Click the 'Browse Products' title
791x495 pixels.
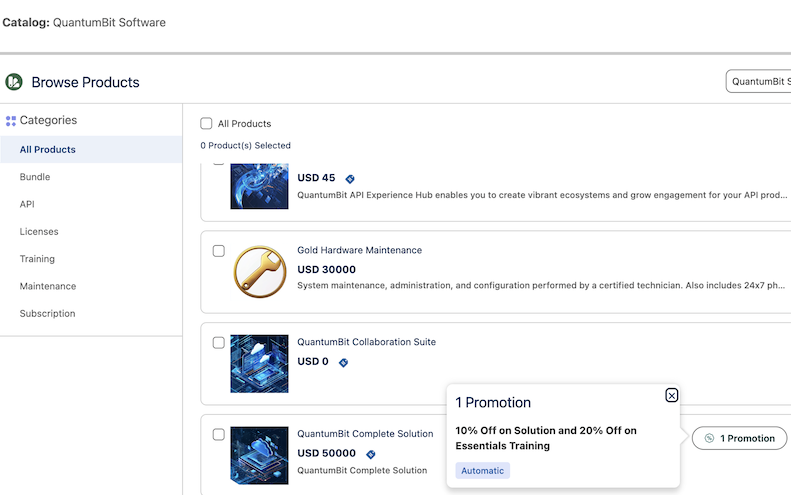tap(85, 82)
